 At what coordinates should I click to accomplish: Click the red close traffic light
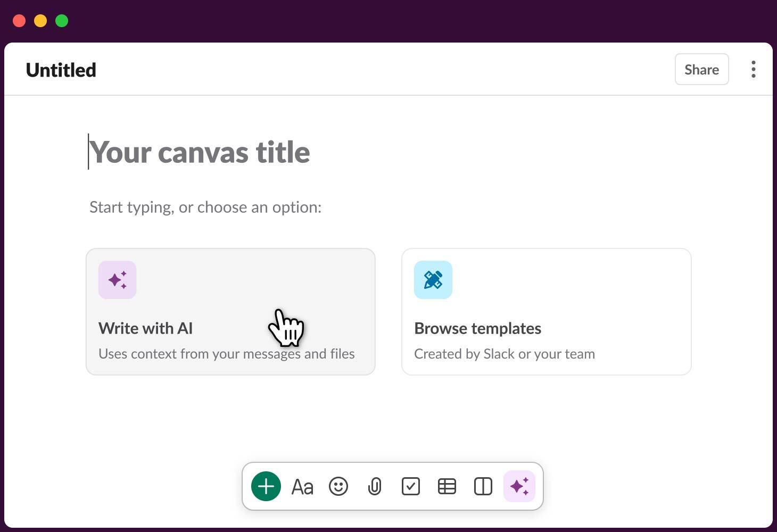click(x=19, y=20)
